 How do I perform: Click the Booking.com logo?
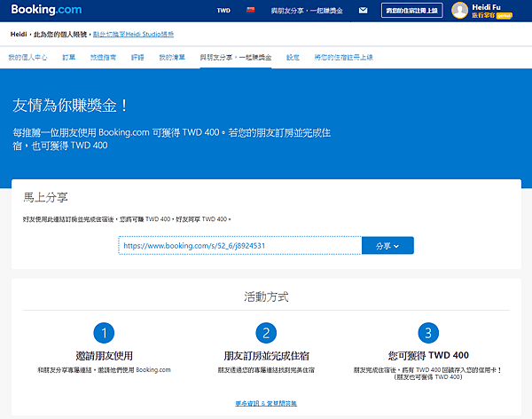[x=46, y=10]
